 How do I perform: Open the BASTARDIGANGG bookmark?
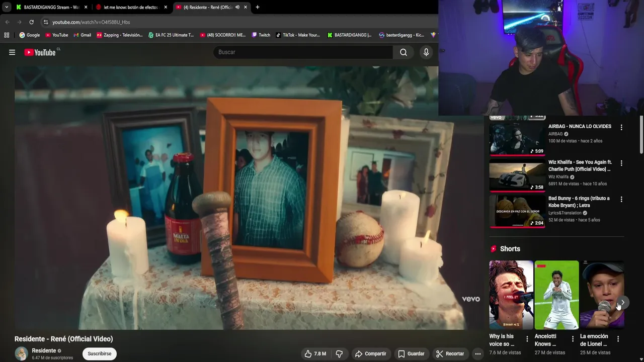pos(349,35)
